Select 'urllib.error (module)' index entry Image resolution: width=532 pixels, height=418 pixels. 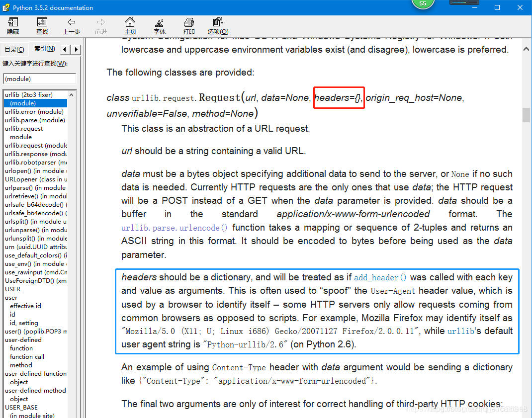[34, 112]
